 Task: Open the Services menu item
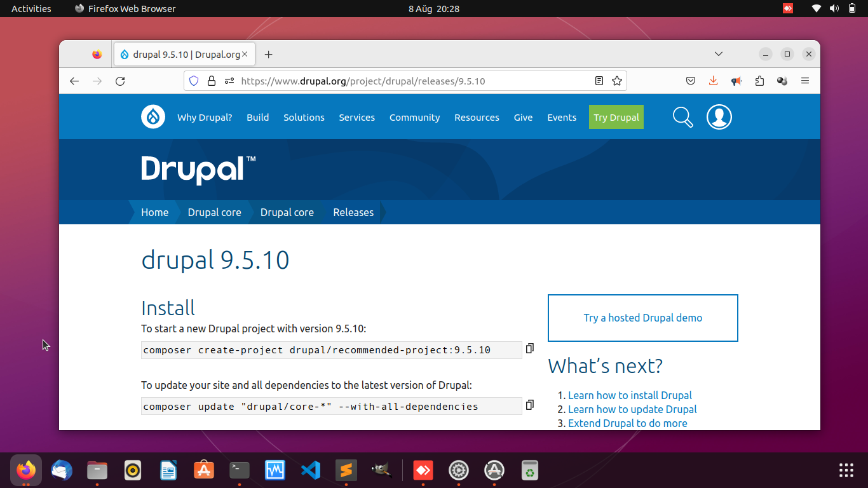[x=356, y=117]
